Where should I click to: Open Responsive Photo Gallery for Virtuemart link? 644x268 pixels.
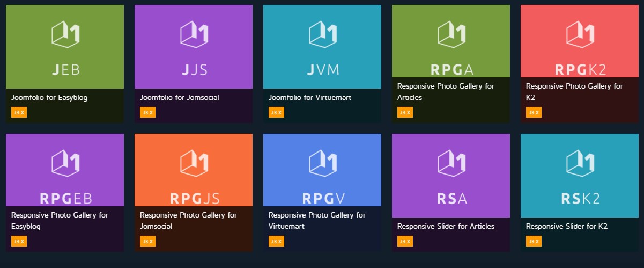pos(317,220)
